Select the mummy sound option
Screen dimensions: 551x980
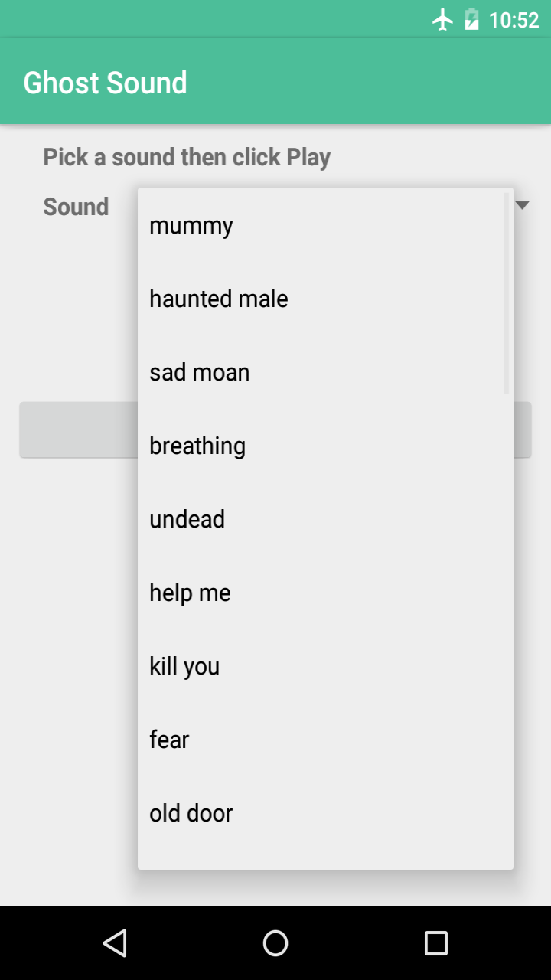[191, 226]
